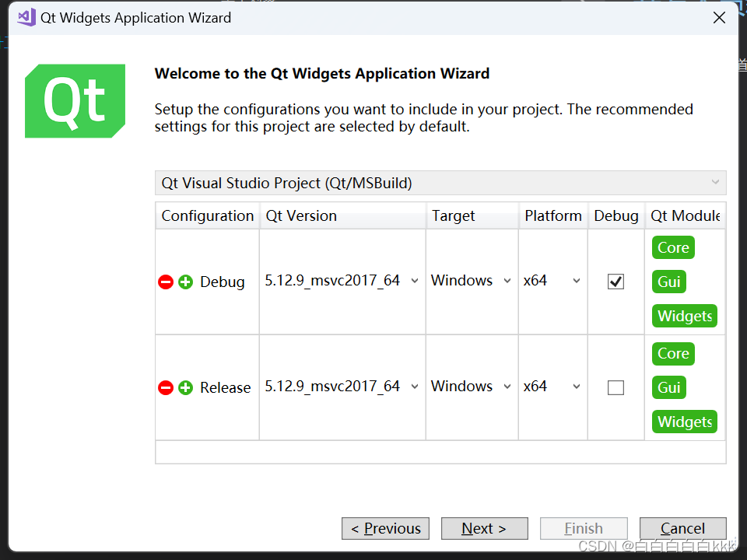
Task: Remove the Debug configuration with red minus icon
Action: (165, 282)
